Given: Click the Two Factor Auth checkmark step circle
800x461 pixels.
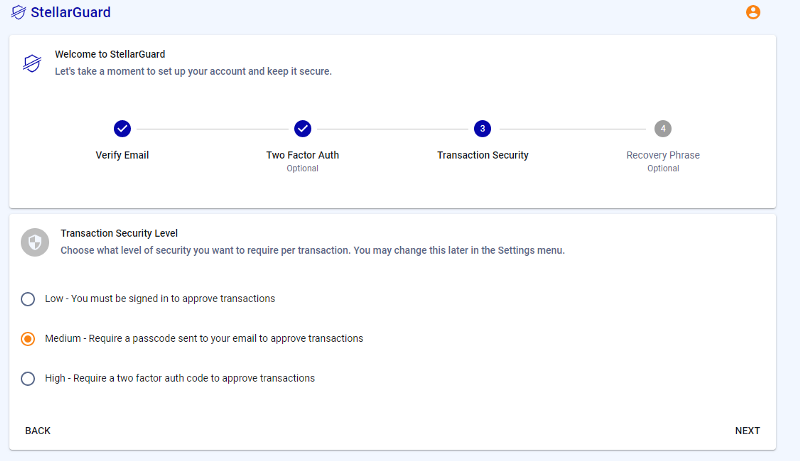Looking at the screenshot, I should tap(303, 129).
